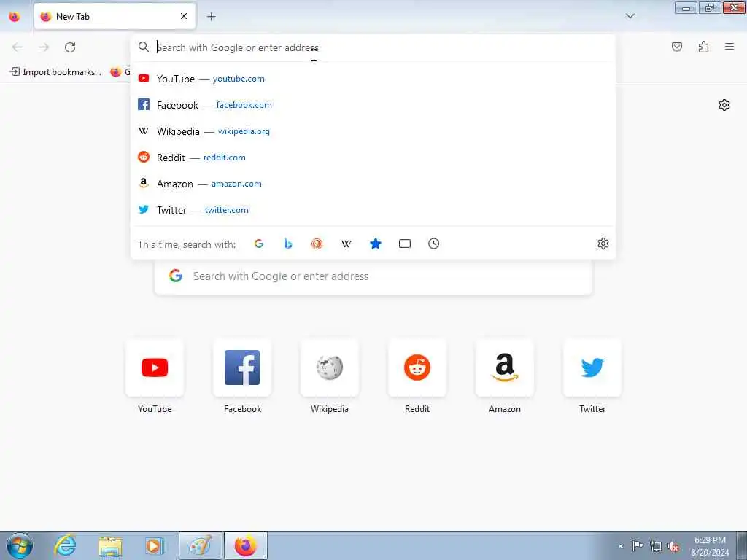747x560 pixels.
Task: Search history using clock icon
Action: coord(433,244)
